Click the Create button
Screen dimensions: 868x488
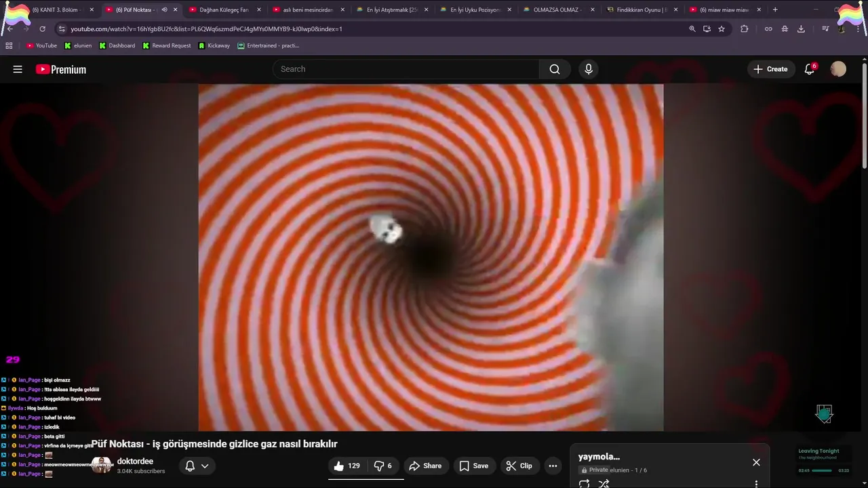point(770,69)
